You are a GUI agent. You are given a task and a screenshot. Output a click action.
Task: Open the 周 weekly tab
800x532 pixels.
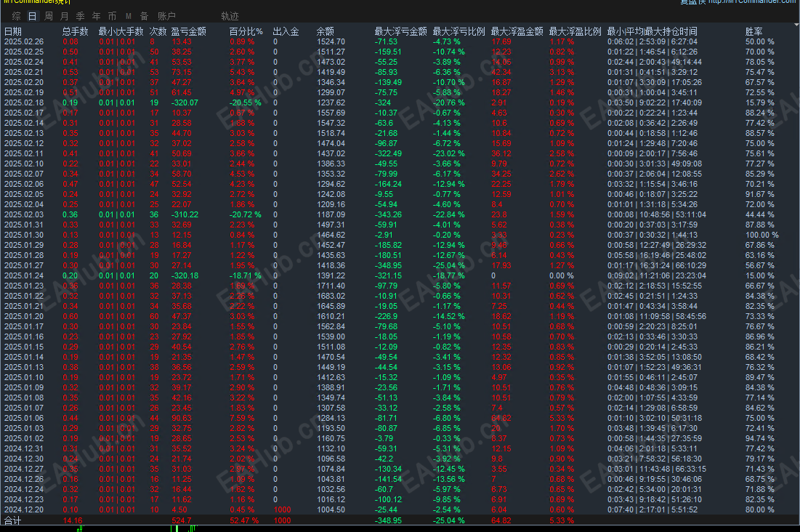click(49, 16)
